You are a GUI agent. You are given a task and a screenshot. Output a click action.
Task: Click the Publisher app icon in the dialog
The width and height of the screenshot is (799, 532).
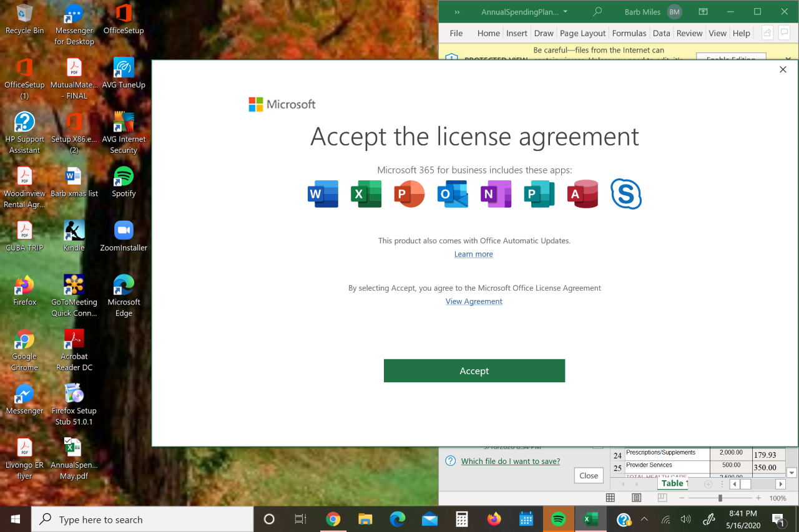click(x=539, y=194)
